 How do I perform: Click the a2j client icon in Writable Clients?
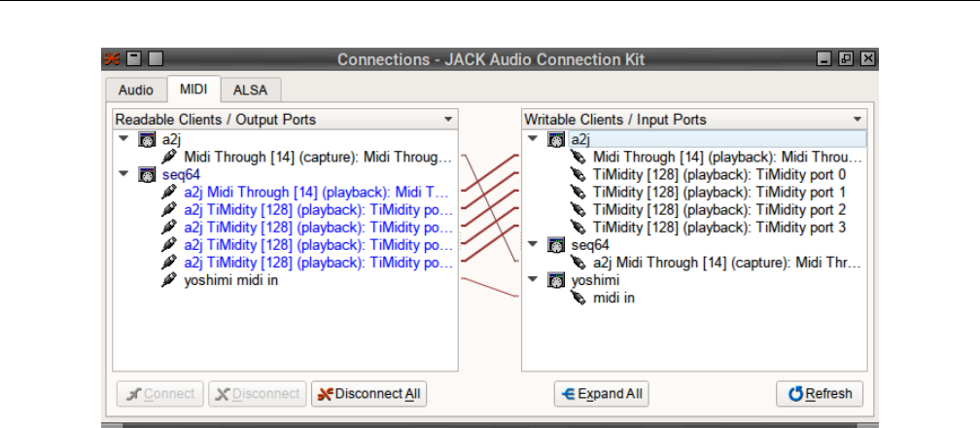click(556, 139)
